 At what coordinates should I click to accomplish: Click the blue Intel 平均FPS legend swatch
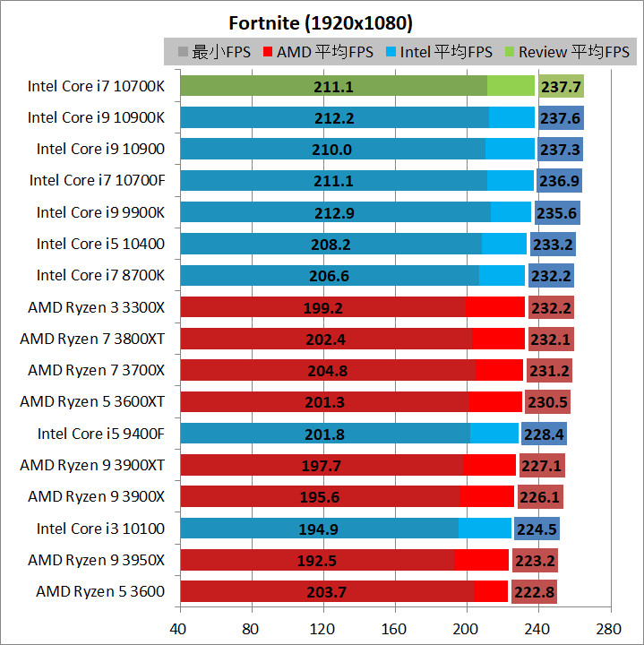(x=391, y=52)
